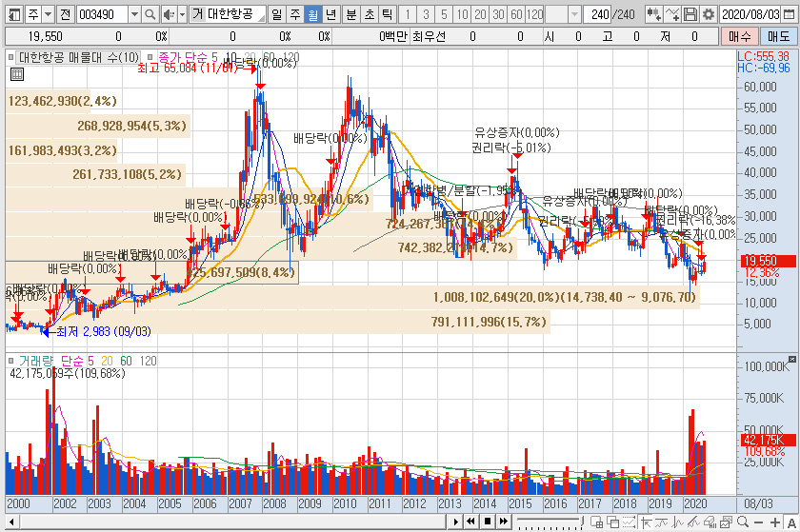This screenshot has width=800, height=532.
Task: Open the data grid icon under chart title
Action: tap(17, 74)
